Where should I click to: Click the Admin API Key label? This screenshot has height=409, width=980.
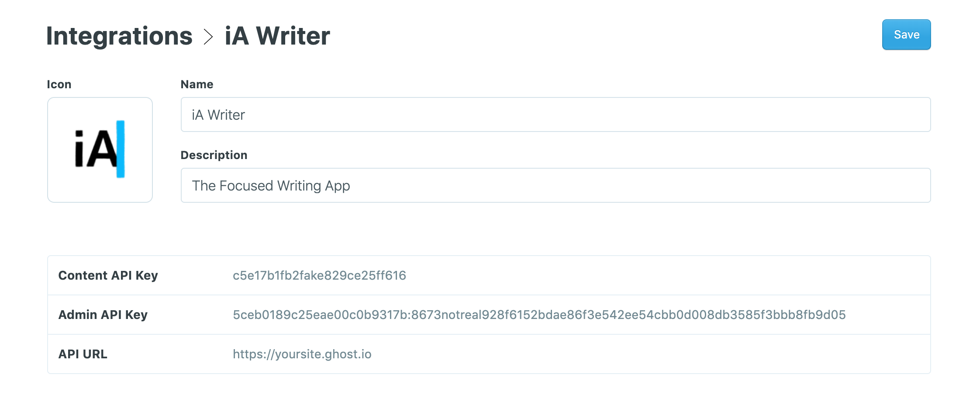click(103, 315)
